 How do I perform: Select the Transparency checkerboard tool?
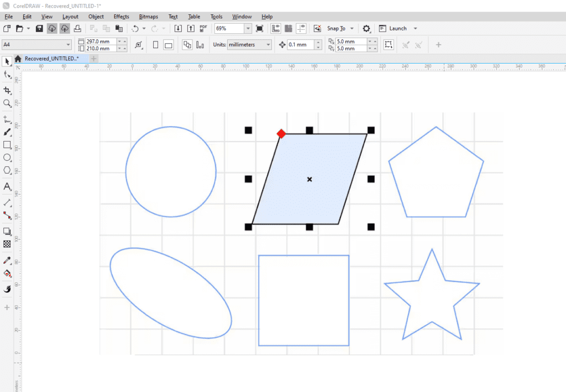[7, 244]
